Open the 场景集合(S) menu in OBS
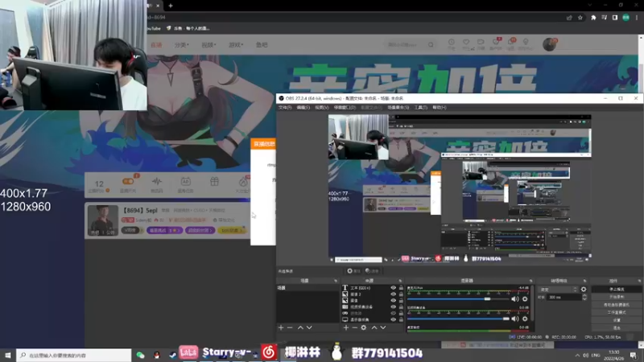Viewport: 644px width, 362px height. click(398, 108)
